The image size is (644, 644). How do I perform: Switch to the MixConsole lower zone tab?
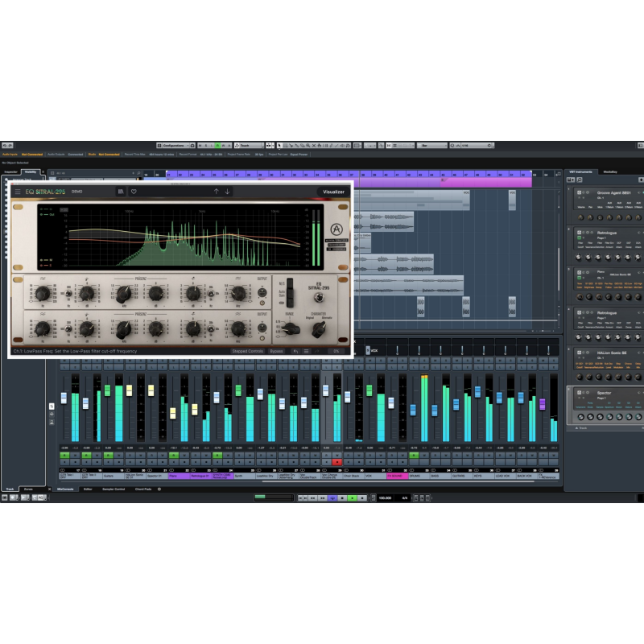click(x=65, y=489)
